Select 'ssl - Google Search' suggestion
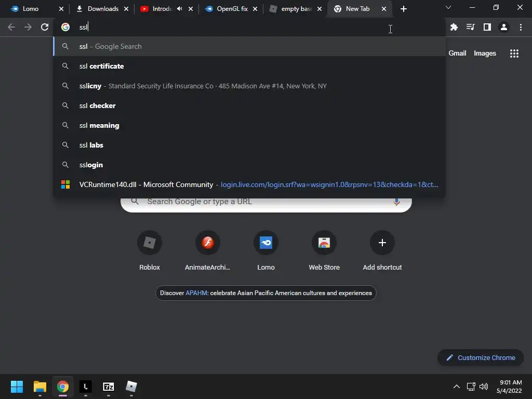 tap(249, 46)
